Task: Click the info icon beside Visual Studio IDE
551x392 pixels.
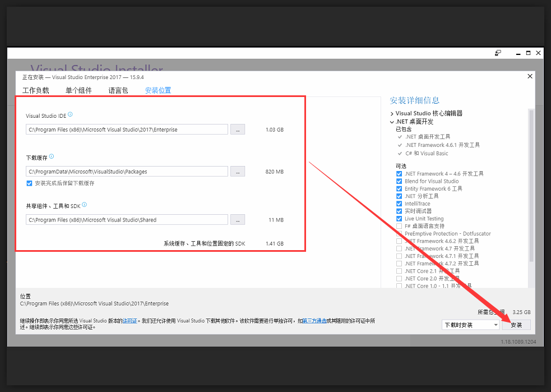Action: 70,114
